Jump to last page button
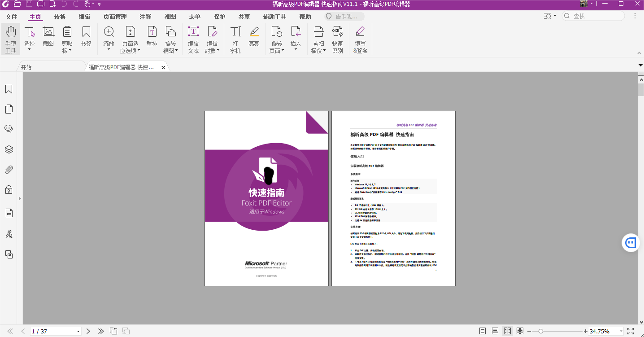 click(x=101, y=331)
